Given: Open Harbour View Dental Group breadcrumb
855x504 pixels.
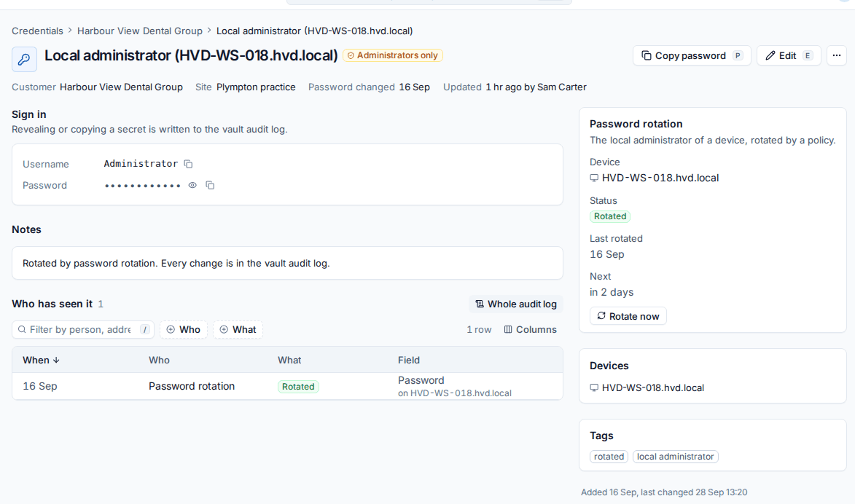Looking at the screenshot, I should (x=140, y=31).
